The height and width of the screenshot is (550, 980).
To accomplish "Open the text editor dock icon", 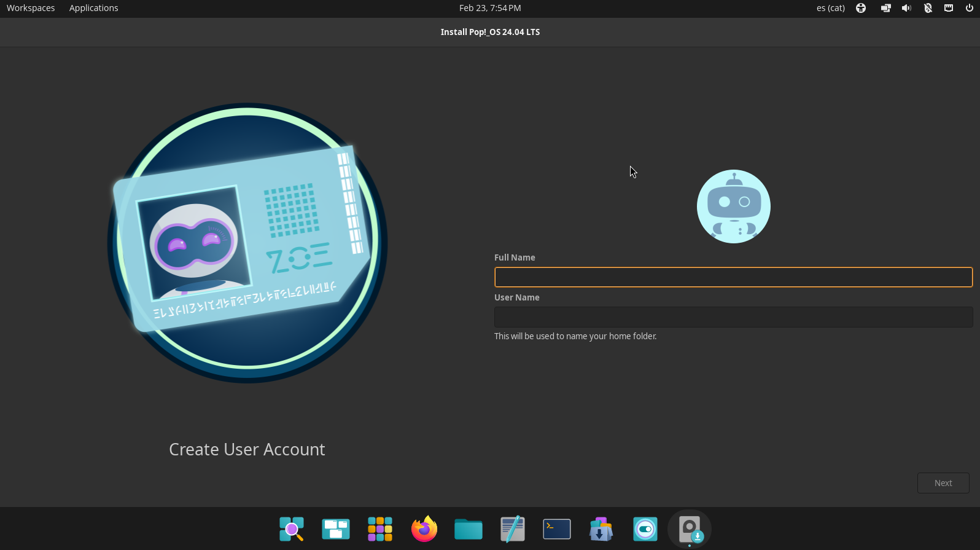I will [x=513, y=529].
